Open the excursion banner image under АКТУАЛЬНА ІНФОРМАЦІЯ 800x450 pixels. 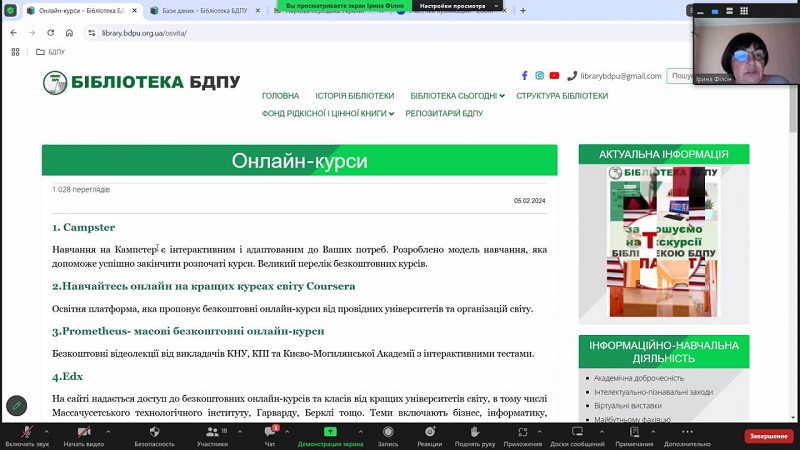click(x=663, y=242)
